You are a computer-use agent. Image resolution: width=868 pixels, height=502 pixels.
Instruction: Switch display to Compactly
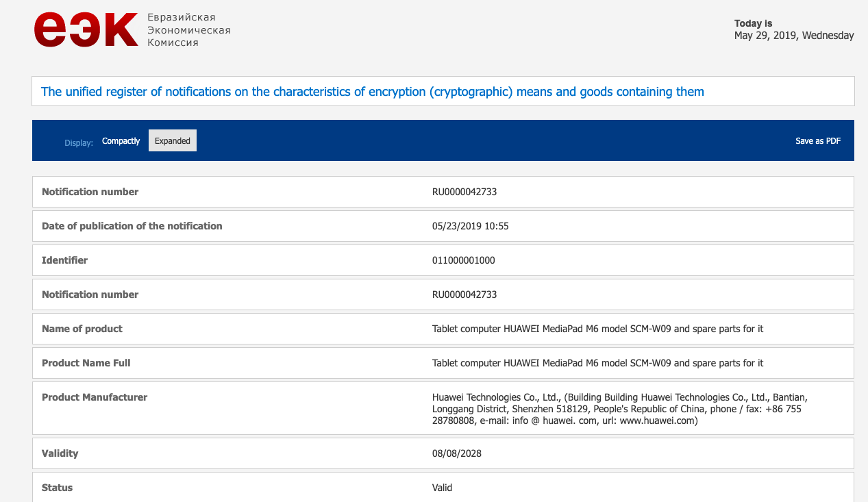pyautogui.click(x=121, y=141)
